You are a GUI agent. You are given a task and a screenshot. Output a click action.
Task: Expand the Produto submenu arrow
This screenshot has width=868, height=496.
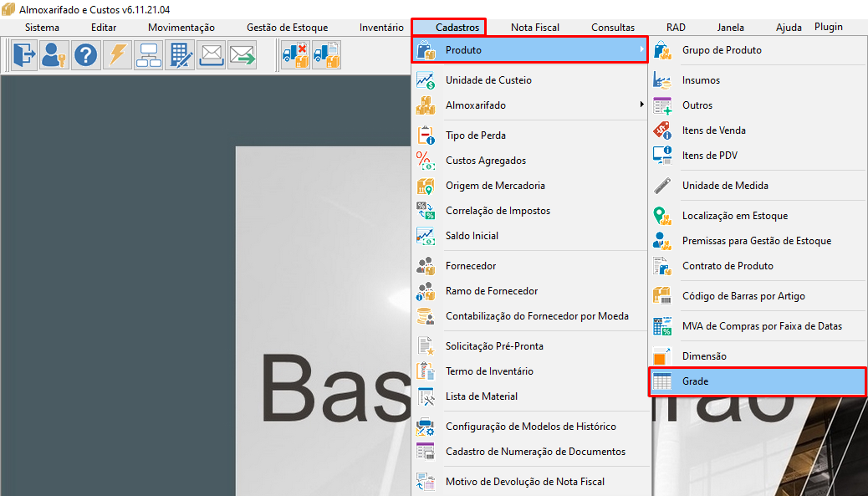[x=641, y=50]
